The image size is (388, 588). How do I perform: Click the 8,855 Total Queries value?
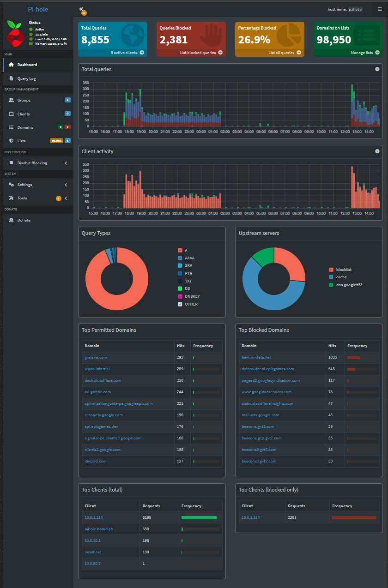click(x=96, y=40)
